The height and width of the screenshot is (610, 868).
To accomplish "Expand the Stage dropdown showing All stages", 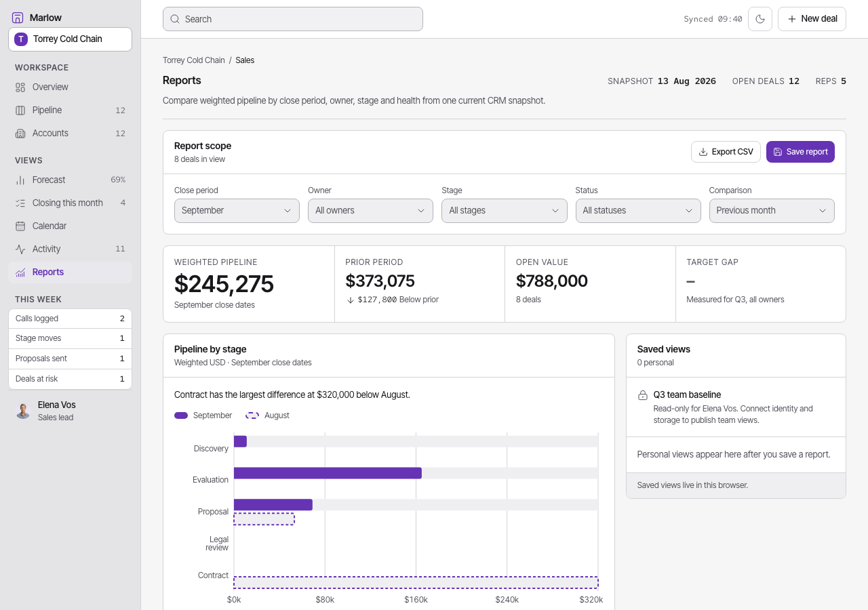I will (505, 211).
